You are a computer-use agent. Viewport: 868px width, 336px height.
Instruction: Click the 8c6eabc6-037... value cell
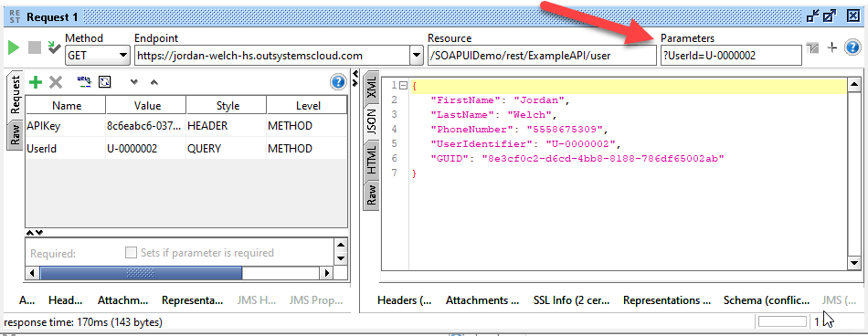tap(146, 126)
